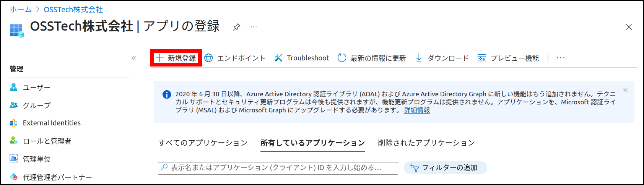
Task: Select 所有しているアプリケーション tab
Action: (x=313, y=143)
